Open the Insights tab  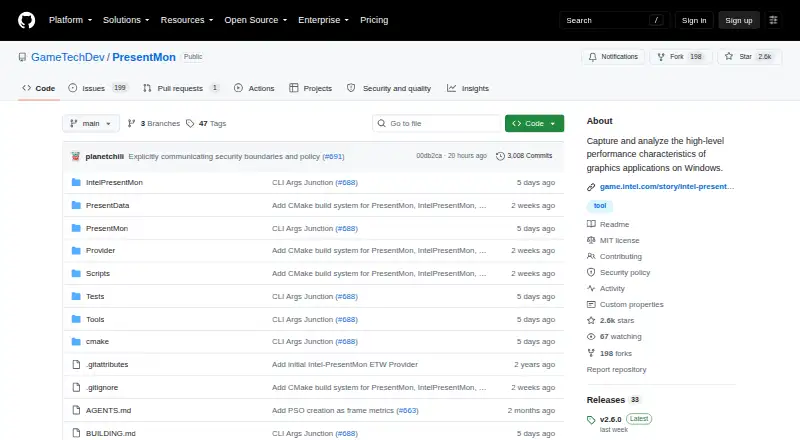pos(468,88)
